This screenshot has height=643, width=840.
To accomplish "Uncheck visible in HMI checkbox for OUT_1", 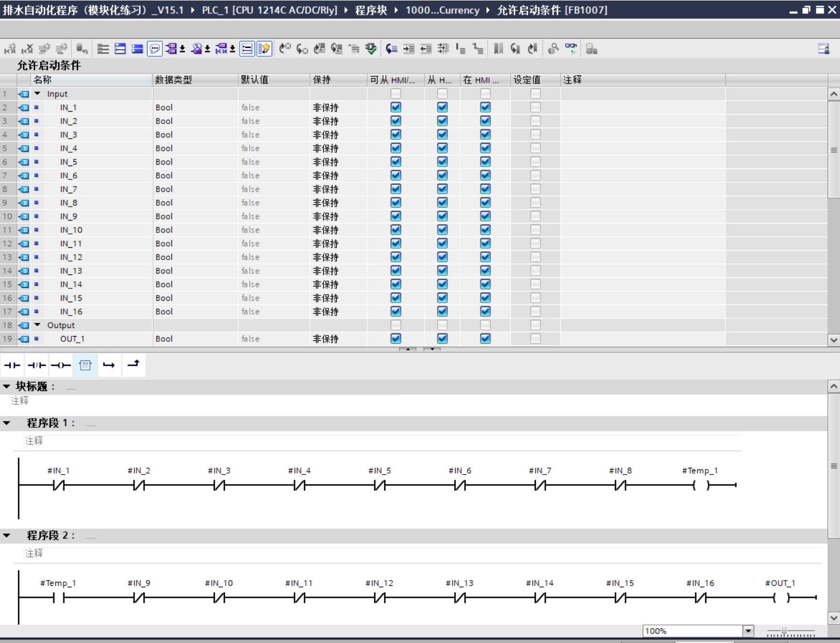I will [485, 339].
